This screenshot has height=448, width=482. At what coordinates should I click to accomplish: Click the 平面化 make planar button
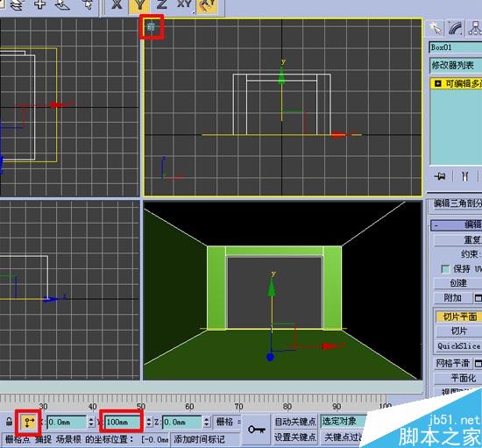[458, 378]
